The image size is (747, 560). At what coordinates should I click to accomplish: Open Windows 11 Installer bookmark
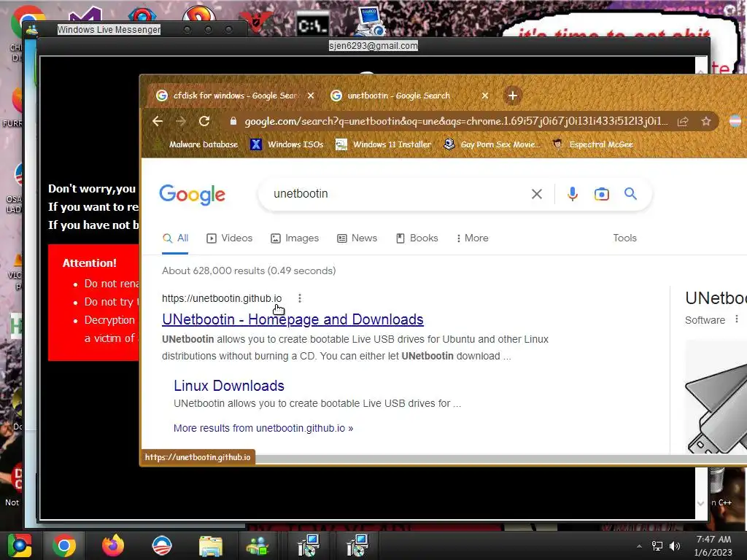point(383,144)
